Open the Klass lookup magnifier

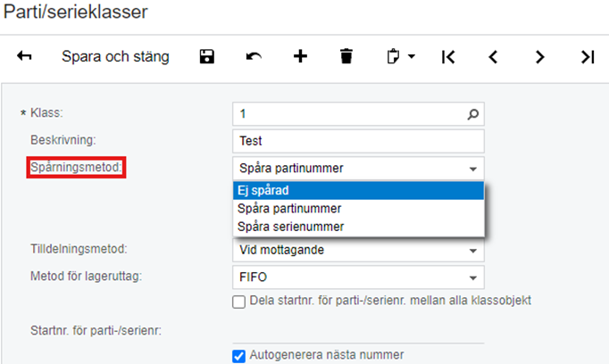[x=472, y=114]
